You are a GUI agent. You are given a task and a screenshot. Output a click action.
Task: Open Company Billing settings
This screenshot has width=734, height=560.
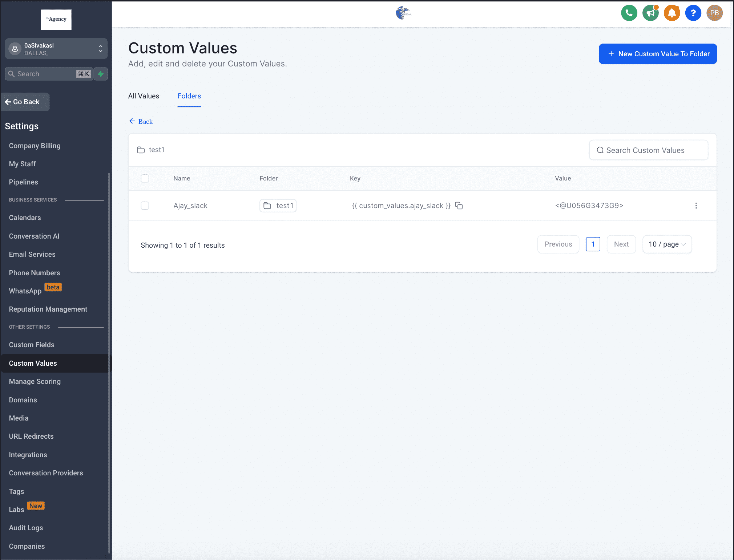pos(35,146)
